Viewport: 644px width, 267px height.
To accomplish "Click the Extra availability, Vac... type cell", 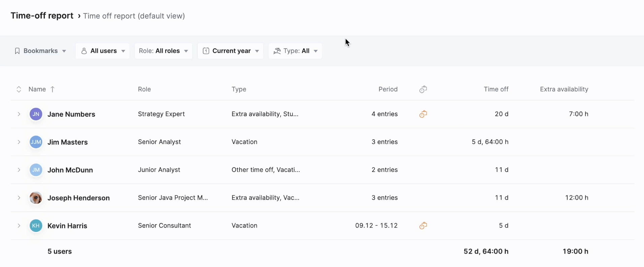I will click(265, 198).
